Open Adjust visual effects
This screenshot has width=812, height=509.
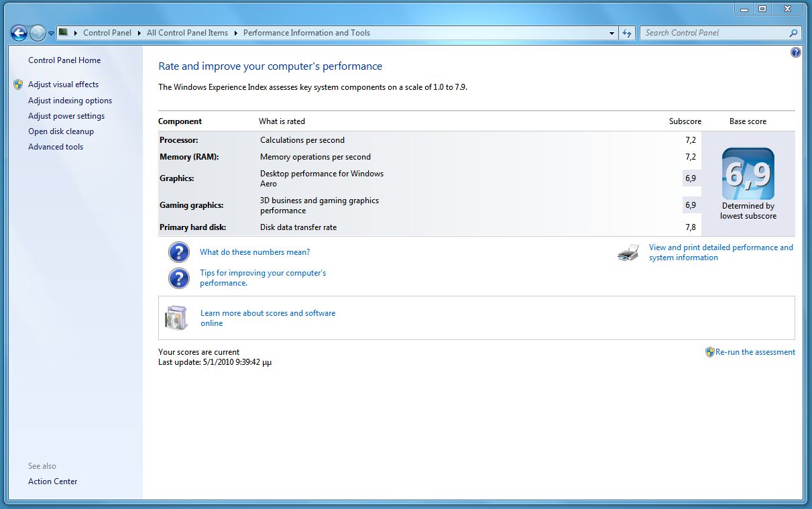(63, 84)
